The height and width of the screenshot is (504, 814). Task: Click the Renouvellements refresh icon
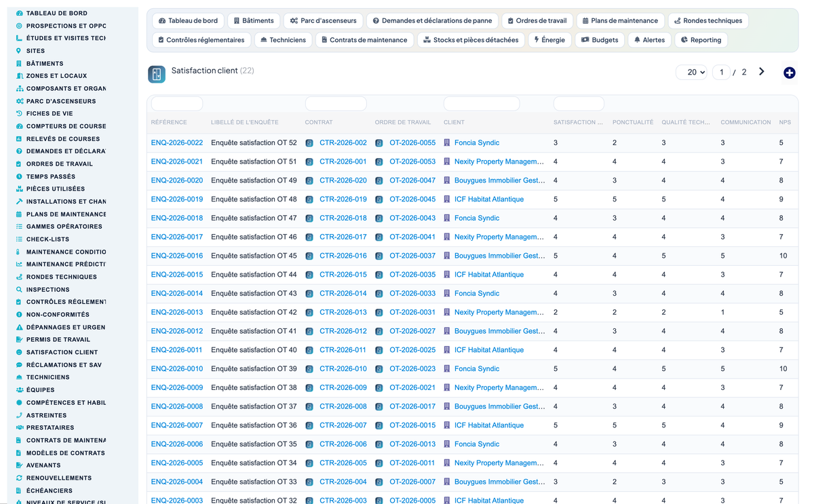pos(19,478)
